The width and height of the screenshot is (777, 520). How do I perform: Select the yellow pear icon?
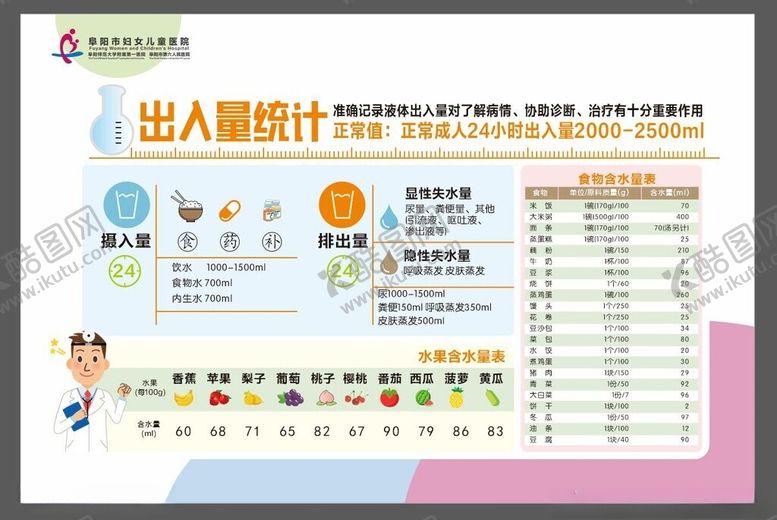tap(253, 398)
